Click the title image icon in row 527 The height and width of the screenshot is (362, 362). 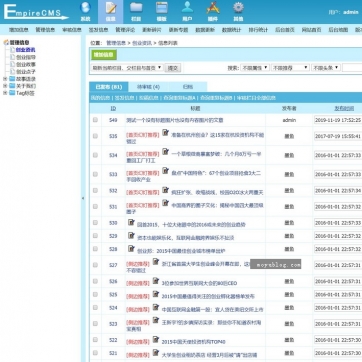156,261
